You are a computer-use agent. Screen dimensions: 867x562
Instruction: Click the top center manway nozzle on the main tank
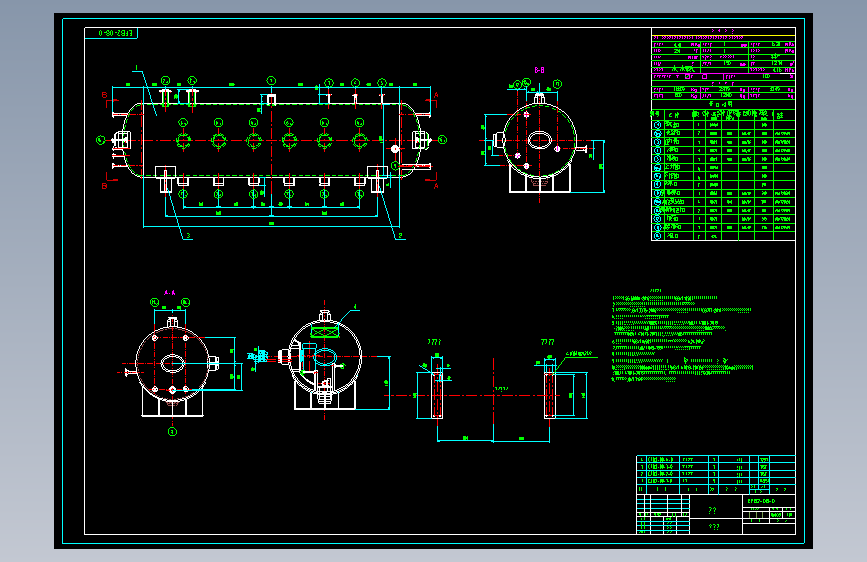point(271,98)
